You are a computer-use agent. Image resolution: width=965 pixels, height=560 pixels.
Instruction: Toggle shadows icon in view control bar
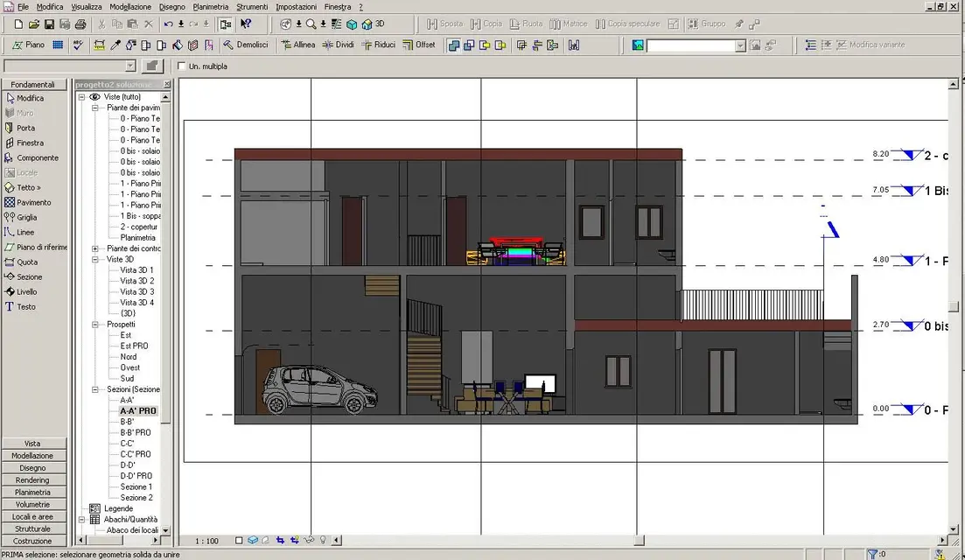pos(265,540)
